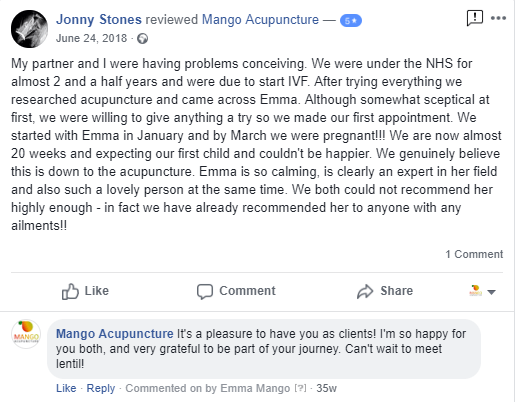515x402 pixels.
Task: Show the 1 Comment thread
Action: point(474,254)
